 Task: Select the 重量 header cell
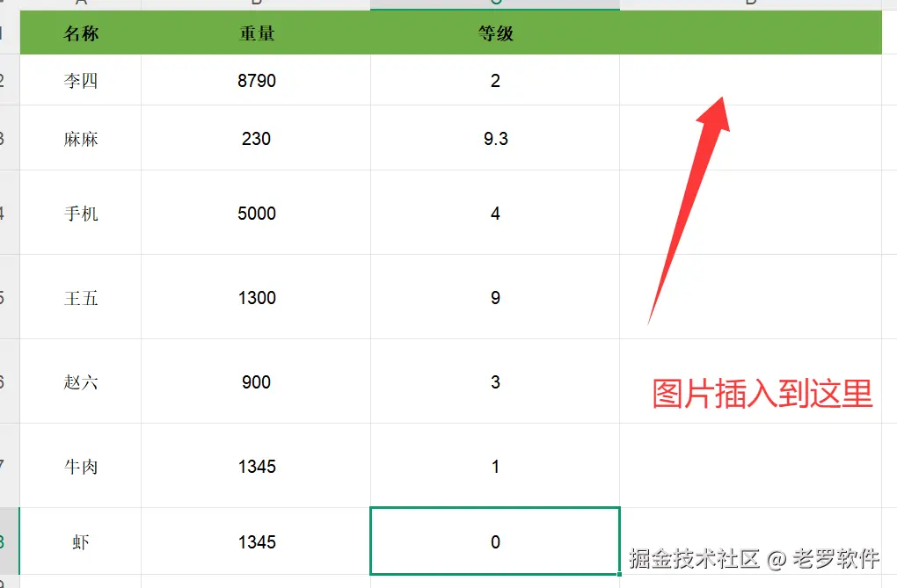coord(256,33)
